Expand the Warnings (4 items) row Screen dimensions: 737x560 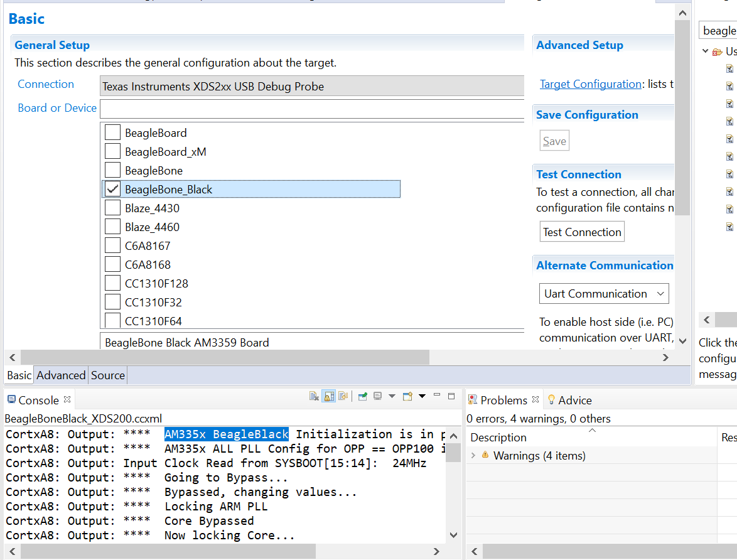[473, 455]
